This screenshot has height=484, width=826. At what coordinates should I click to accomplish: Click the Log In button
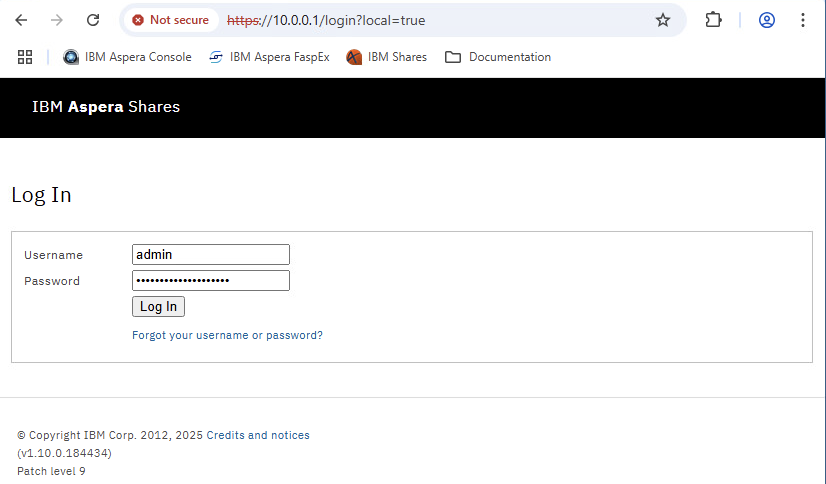158,307
